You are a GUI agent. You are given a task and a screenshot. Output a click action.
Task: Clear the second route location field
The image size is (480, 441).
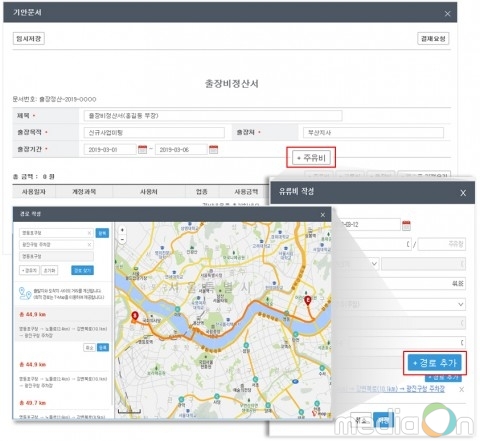(x=89, y=244)
